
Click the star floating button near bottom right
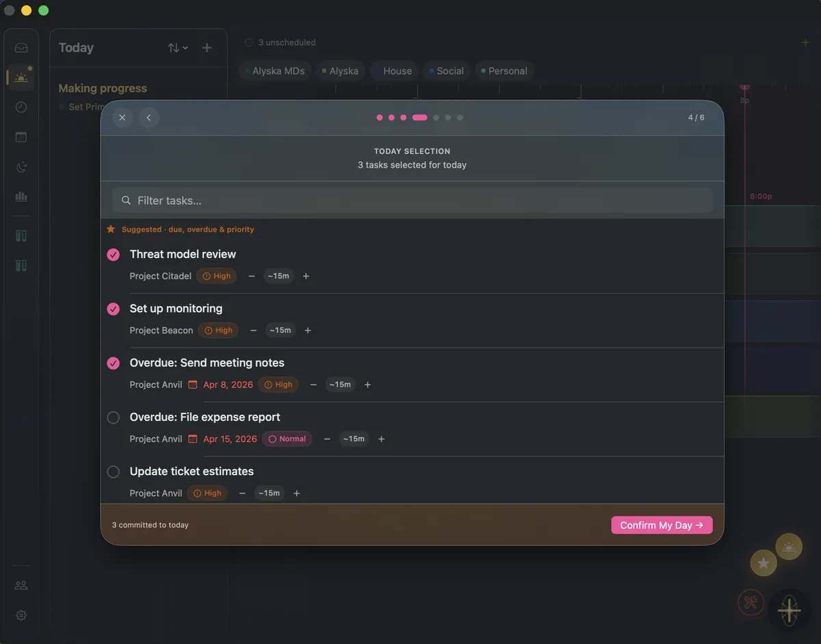(763, 563)
